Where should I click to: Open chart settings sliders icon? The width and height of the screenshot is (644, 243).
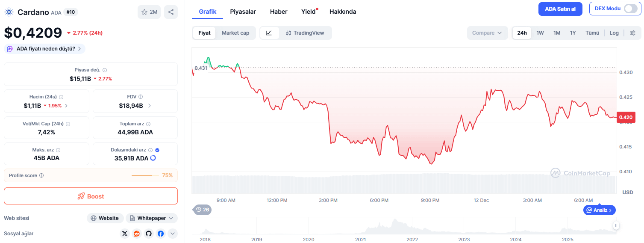click(633, 33)
